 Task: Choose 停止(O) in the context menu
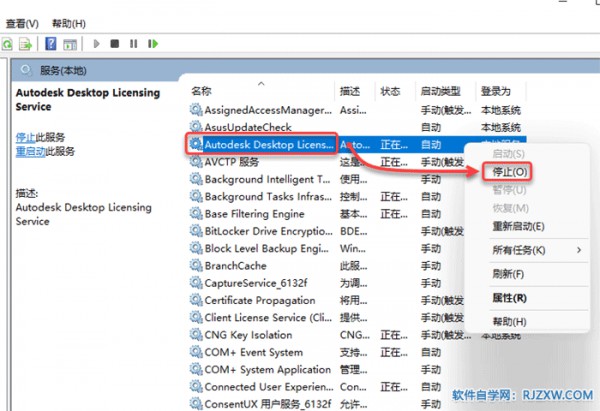[510, 172]
